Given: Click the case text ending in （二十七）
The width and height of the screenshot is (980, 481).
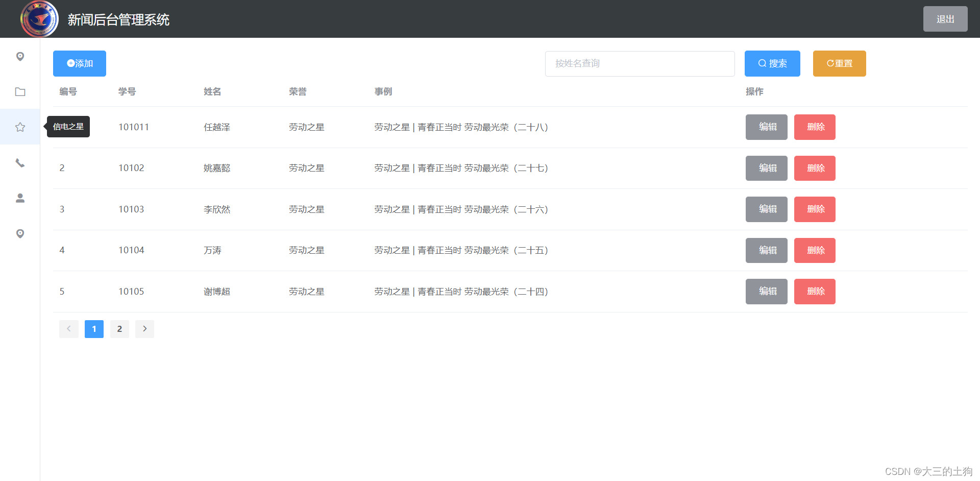Looking at the screenshot, I should pos(462,168).
